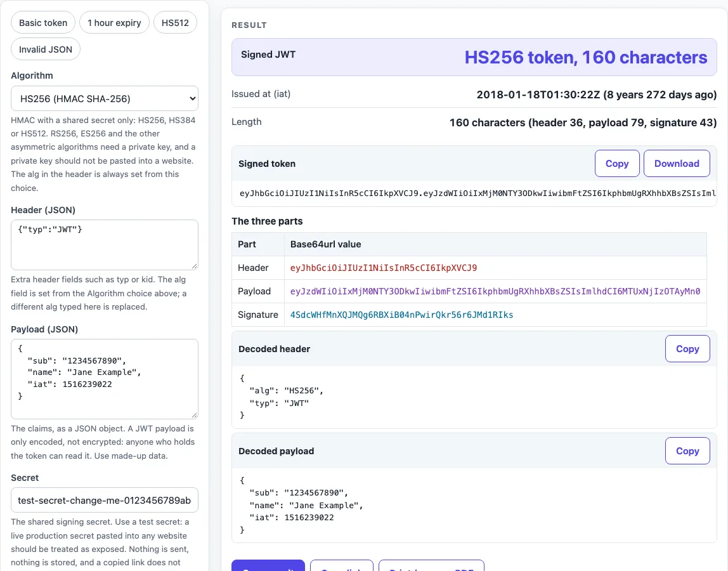Focus the Payload (JSON) textarea
The width and height of the screenshot is (728, 571).
coord(105,379)
